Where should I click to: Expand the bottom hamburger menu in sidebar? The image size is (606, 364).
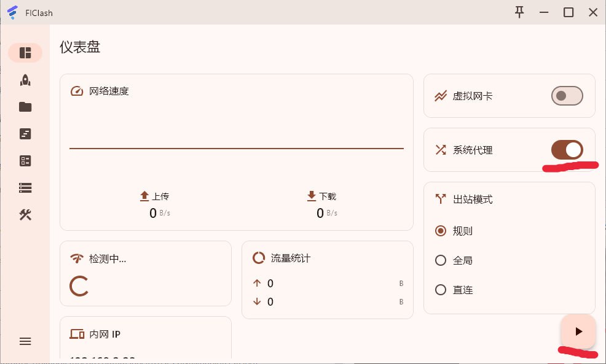pos(25,341)
